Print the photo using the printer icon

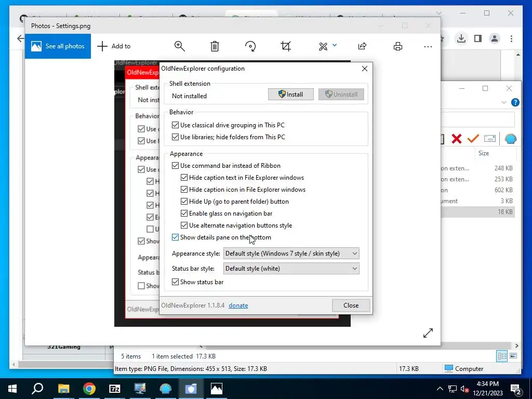tap(398, 46)
